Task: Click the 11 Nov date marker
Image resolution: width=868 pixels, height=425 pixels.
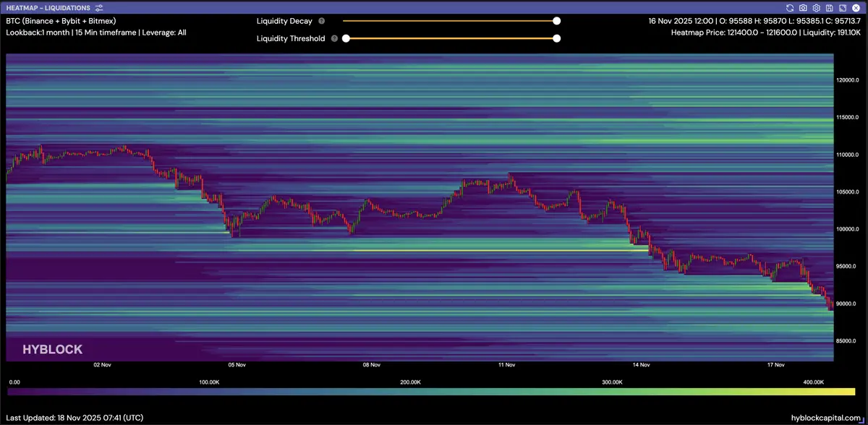Action: [506, 365]
